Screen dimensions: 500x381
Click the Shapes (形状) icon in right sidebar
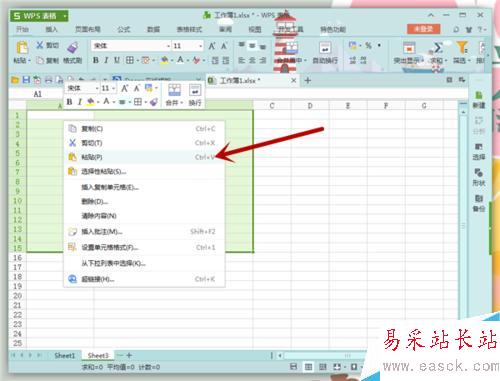point(479,173)
